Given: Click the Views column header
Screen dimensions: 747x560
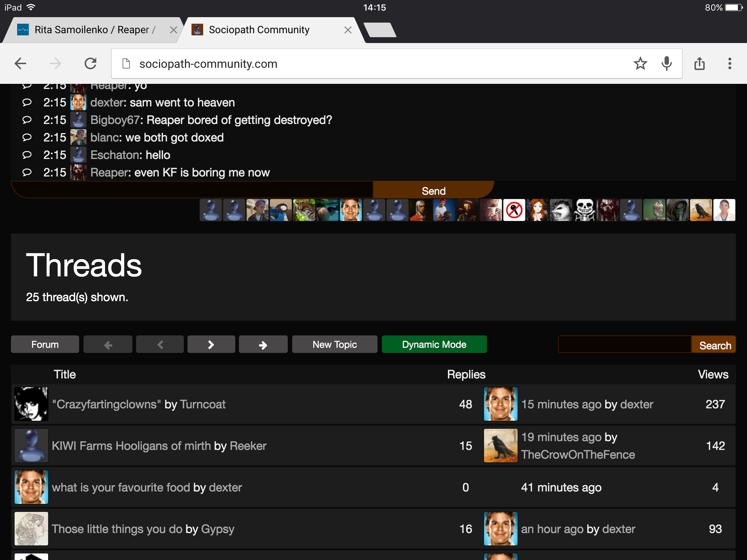Looking at the screenshot, I should point(713,374).
